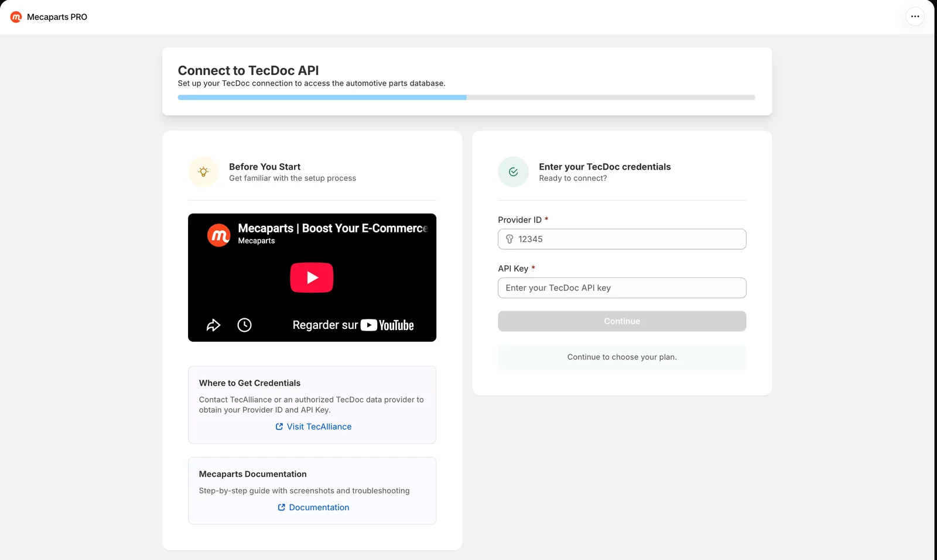Click the 'Mecaparts PRO' app title text
937x560 pixels.
tap(57, 17)
